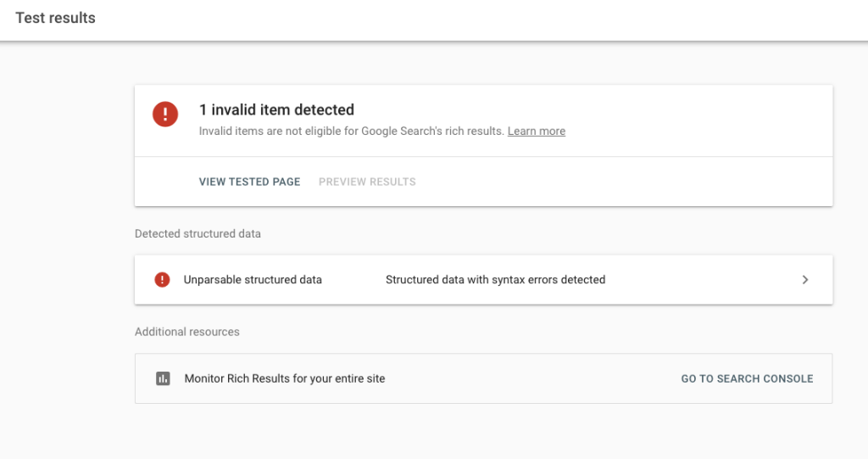Click "Monitor Rich Results for your entire site" text
The image size is (868, 459).
tap(285, 379)
